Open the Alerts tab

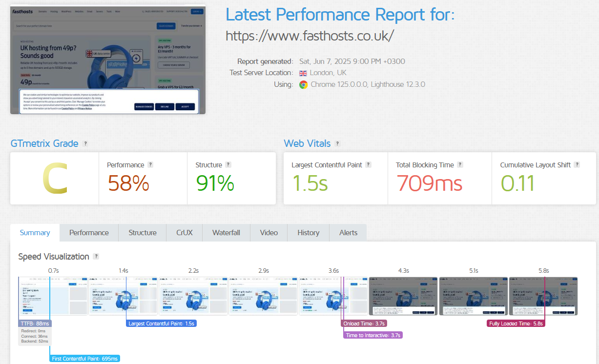click(349, 233)
